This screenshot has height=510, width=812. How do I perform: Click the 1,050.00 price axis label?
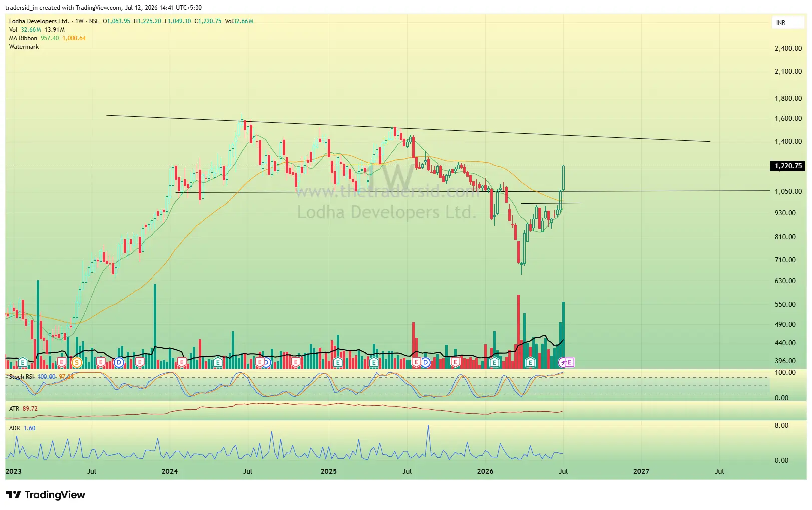click(x=788, y=191)
